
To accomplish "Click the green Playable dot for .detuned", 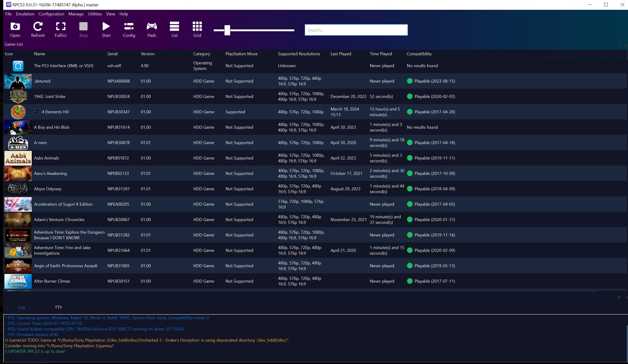I will [409, 81].
